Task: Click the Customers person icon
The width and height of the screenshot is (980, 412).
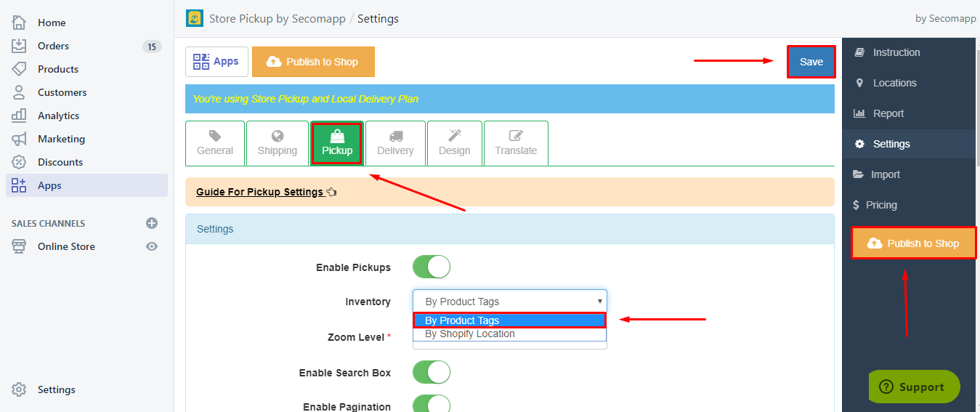Action: tap(19, 92)
